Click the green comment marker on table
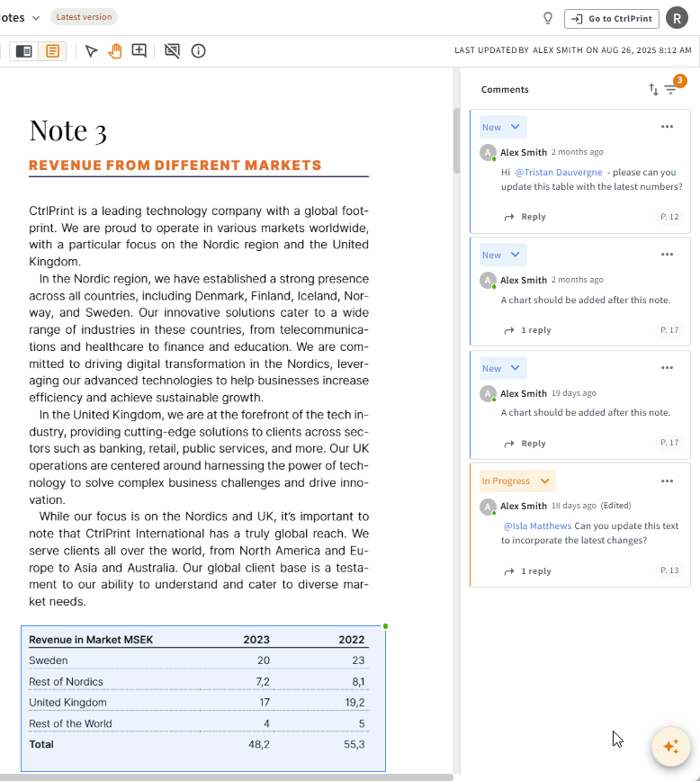Viewport: 700px width, 781px height. pos(385,626)
